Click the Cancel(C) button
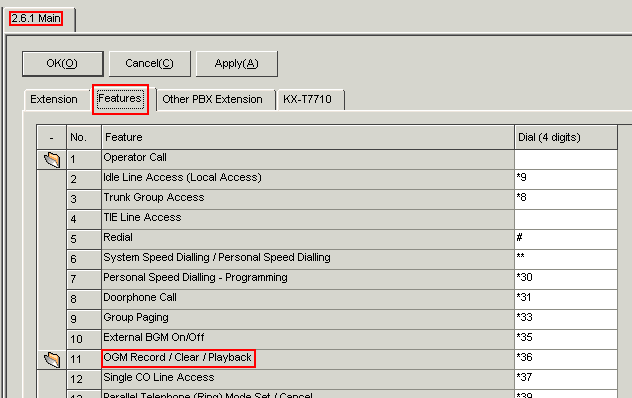Viewport: 632px width, 398px height. 150,64
